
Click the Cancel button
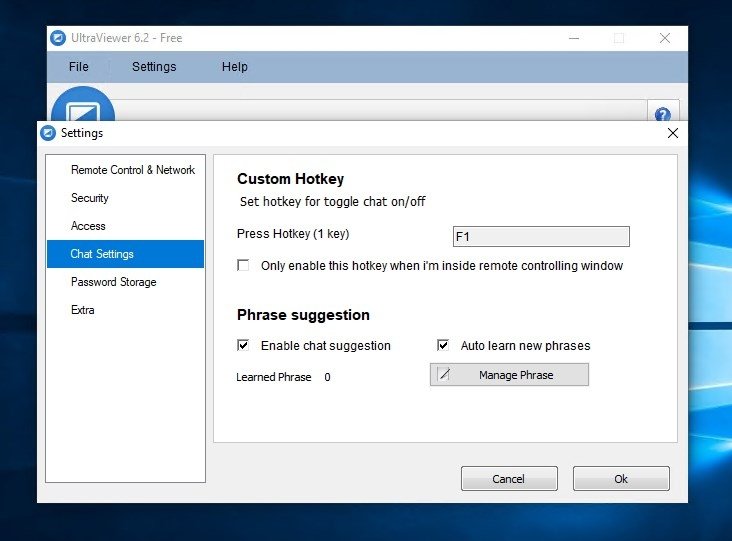pos(509,478)
